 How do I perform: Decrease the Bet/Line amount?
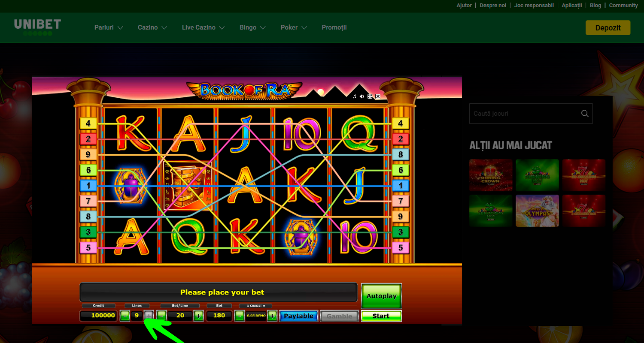pyautogui.click(x=161, y=316)
